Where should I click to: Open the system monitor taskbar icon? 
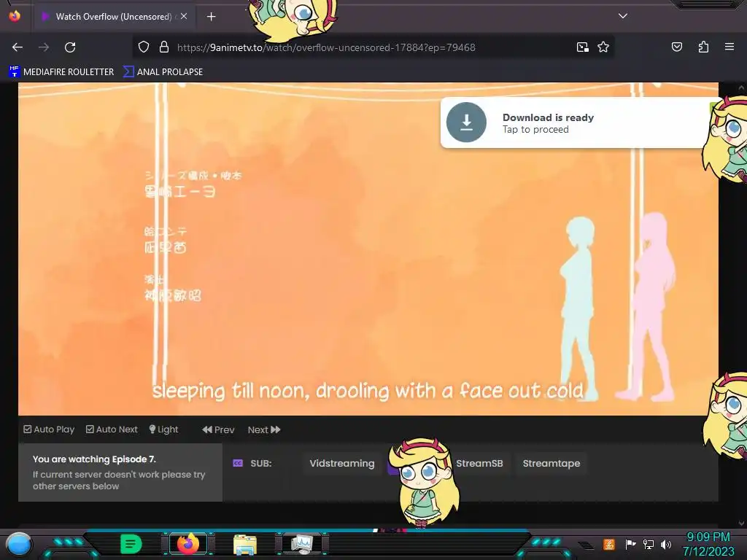click(303, 544)
